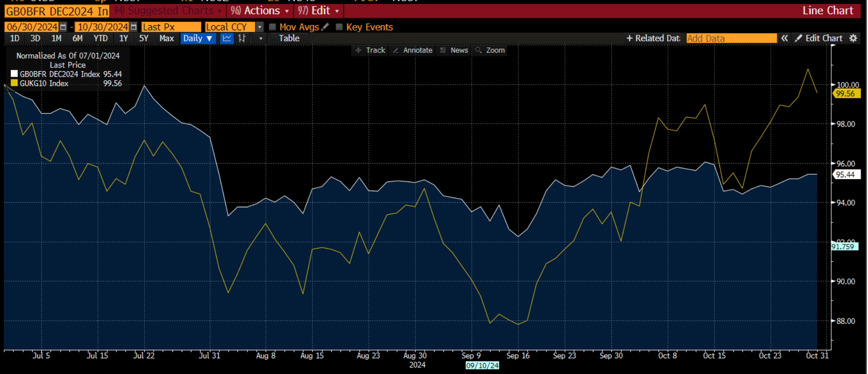868x374 pixels.
Task: Open the start date calendar picker
Action: point(63,27)
